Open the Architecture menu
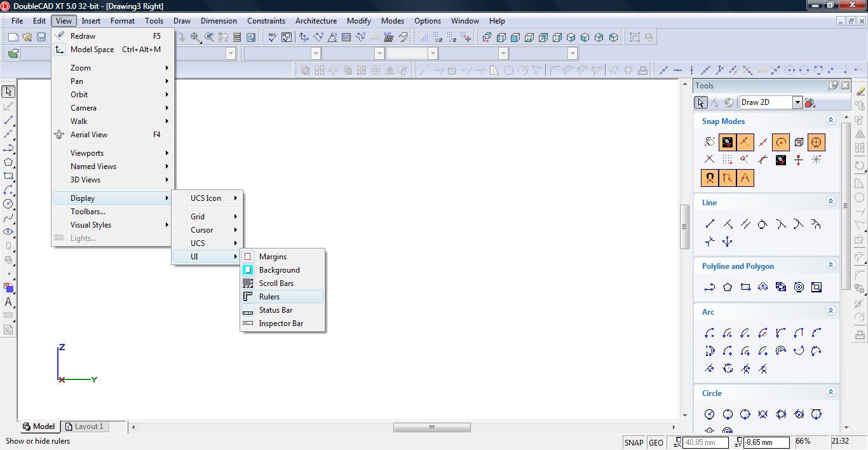 tap(316, 20)
